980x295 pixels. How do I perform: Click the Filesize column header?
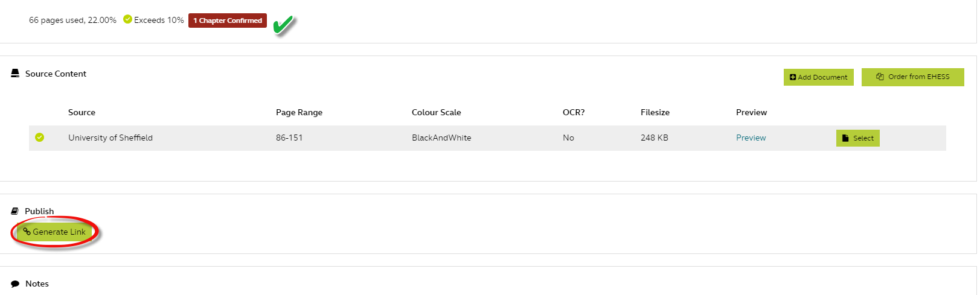pos(655,112)
